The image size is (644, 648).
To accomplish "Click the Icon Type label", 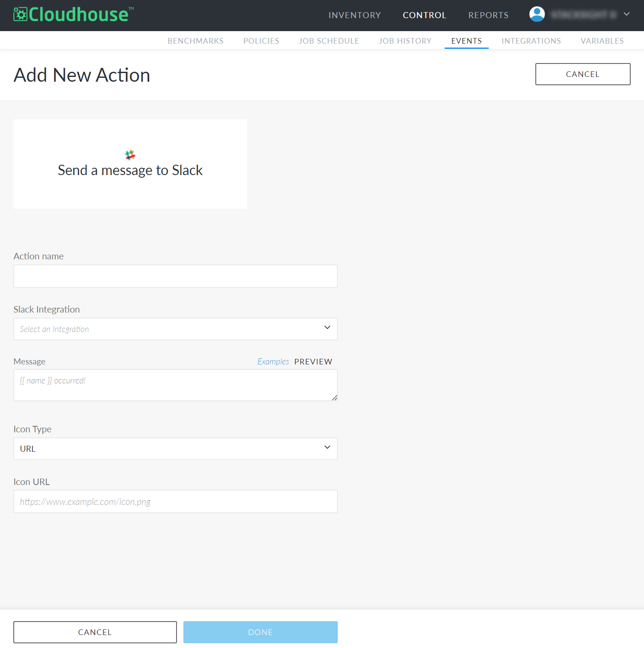I will click(32, 429).
